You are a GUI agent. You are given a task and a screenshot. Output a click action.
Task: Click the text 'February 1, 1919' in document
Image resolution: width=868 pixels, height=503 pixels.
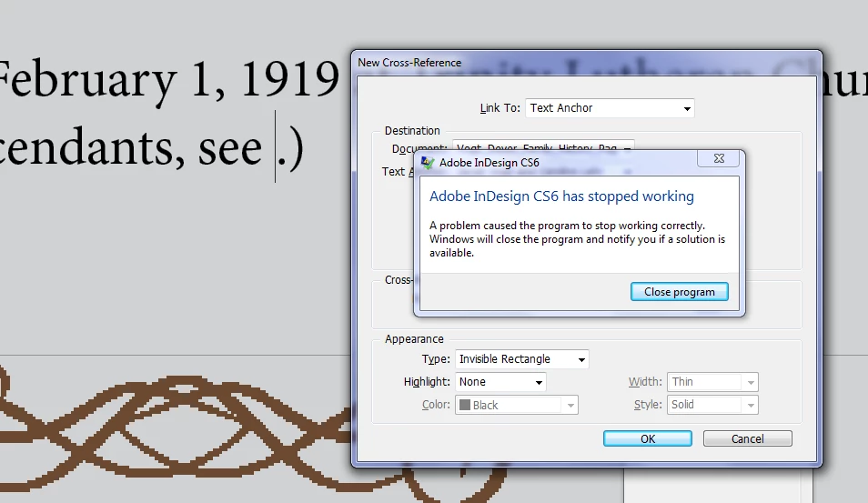[x=167, y=81]
